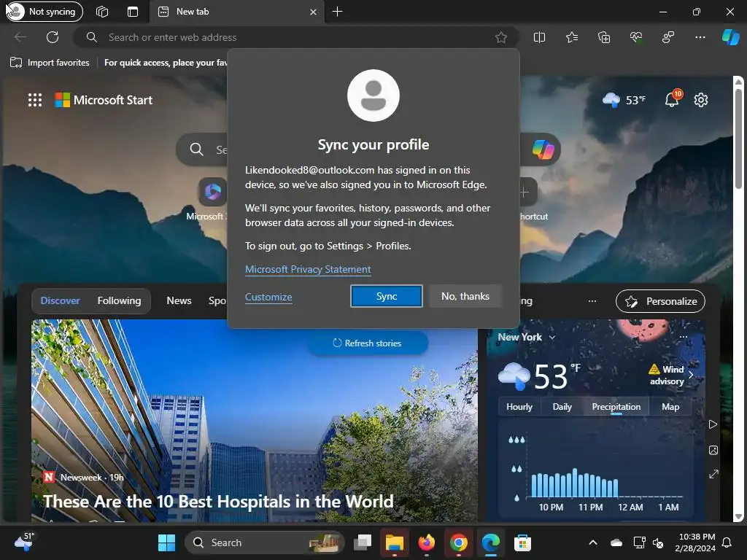Open the browser profile sharing icon
The height and width of the screenshot is (560, 747).
point(668,37)
